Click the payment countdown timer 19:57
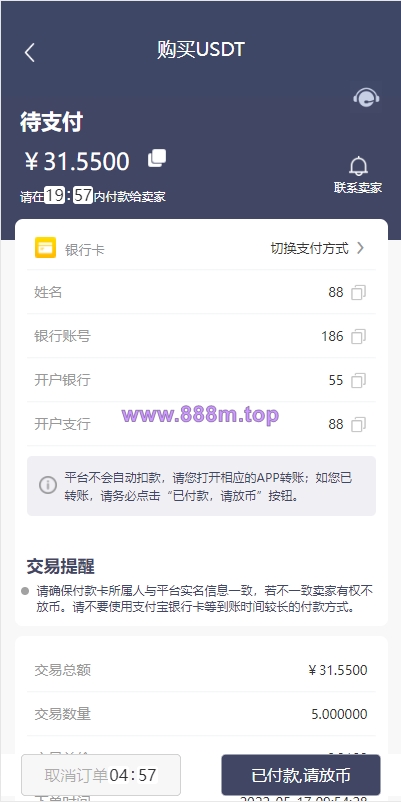 [x=69, y=195]
